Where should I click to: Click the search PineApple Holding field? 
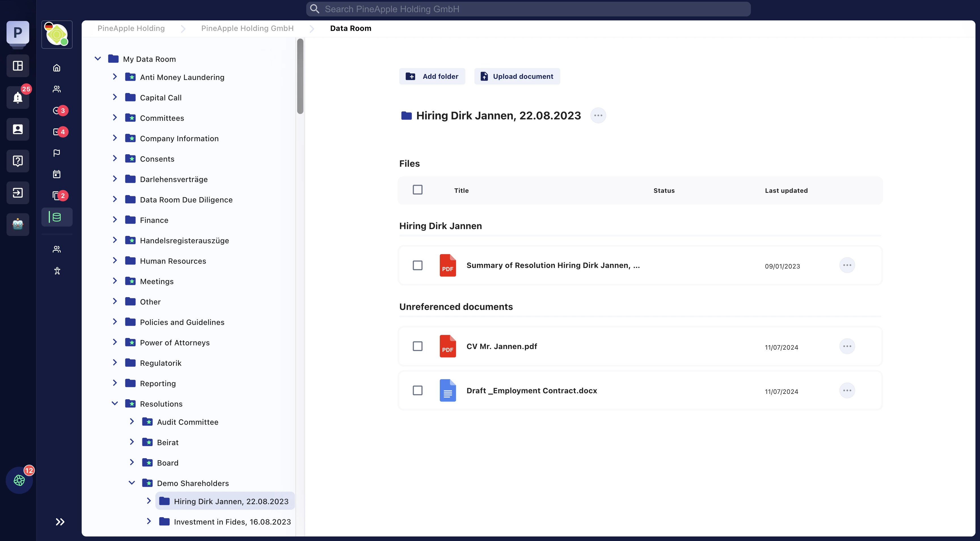pyautogui.click(x=528, y=9)
